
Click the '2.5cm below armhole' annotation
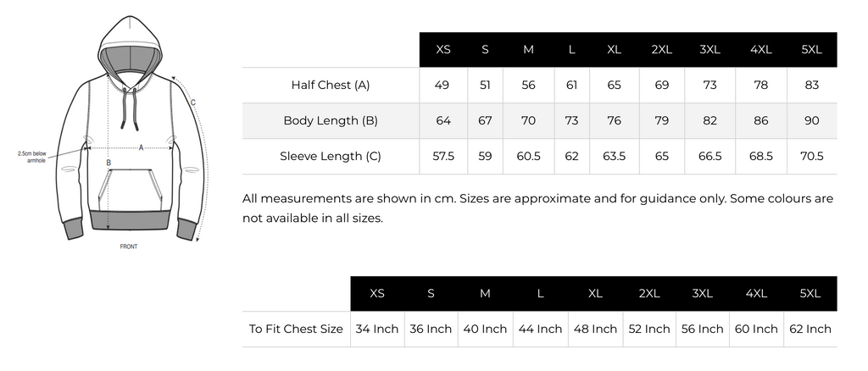click(32, 156)
